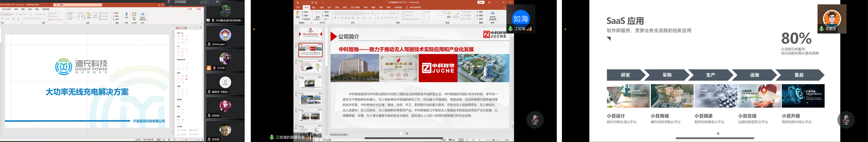Click the 排列 arrange icon in the middle ribbon
Image resolution: width=868 pixels, height=142 pixels.
point(448,15)
